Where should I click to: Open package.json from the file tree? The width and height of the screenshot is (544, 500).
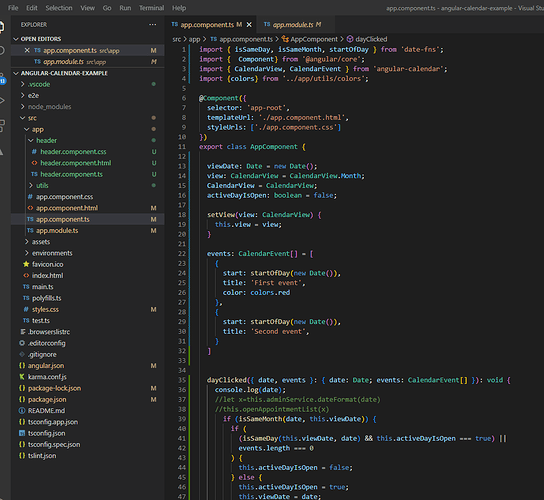tap(47, 399)
